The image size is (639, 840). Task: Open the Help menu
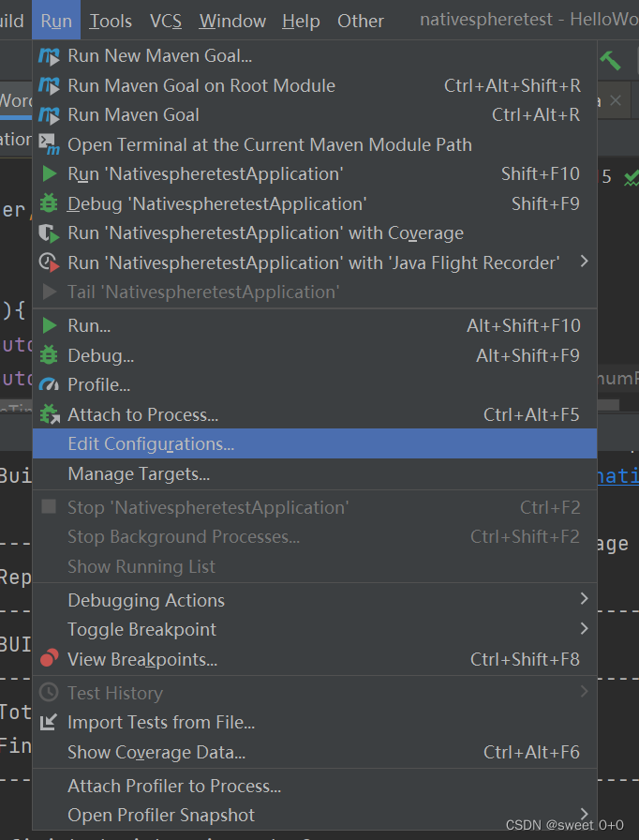(x=301, y=21)
